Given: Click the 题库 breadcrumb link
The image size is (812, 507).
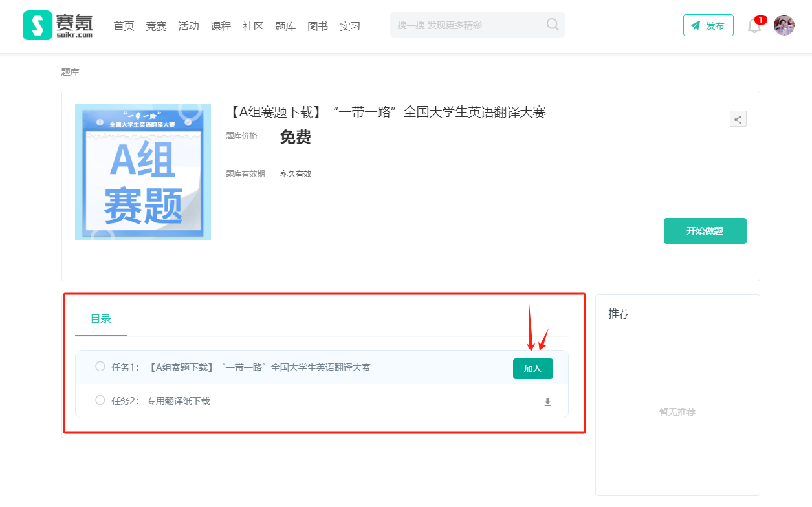Looking at the screenshot, I should [70, 72].
